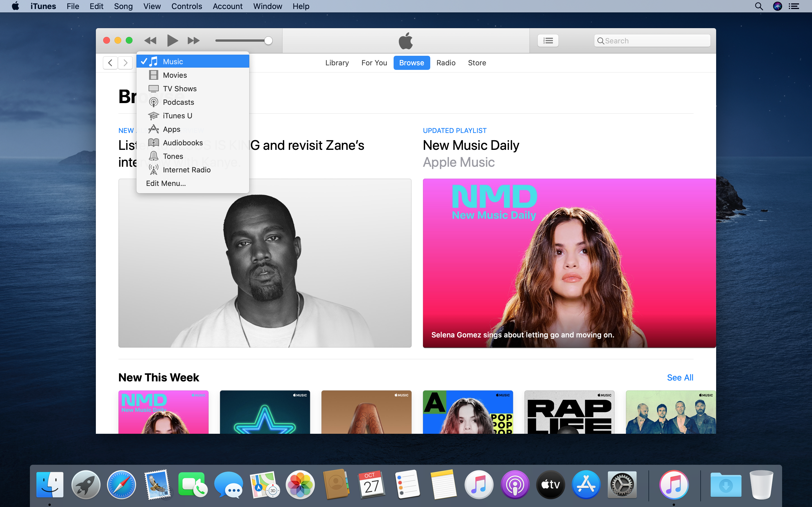Viewport: 812px width, 507px height.
Task: Open the Controls menu in the menu bar
Action: click(187, 6)
